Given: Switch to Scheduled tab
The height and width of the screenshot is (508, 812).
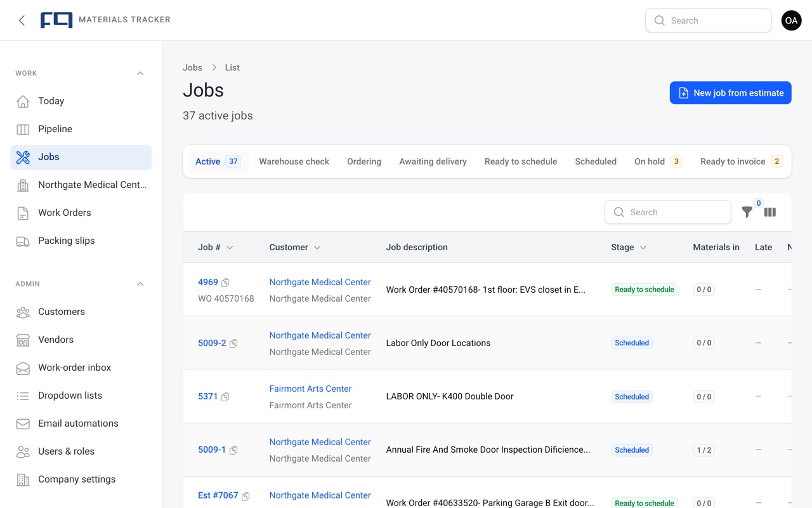Looking at the screenshot, I should 596,161.
